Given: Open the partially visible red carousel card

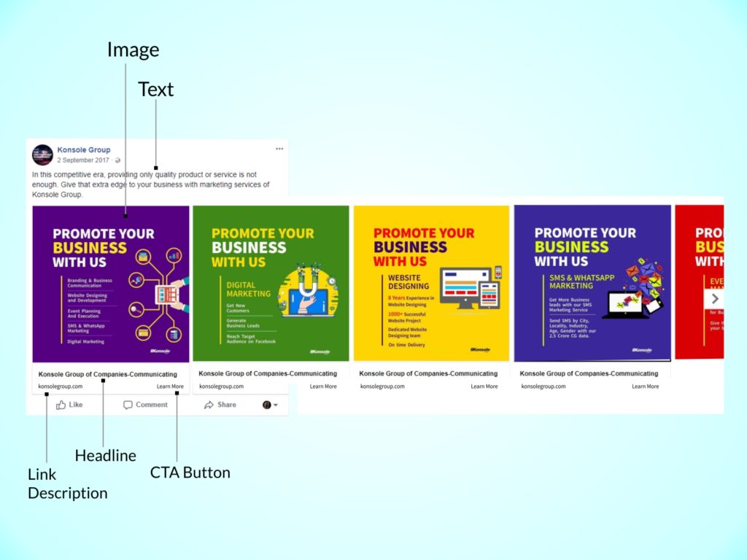Looking at the screenshot, I should [x=700, y=282].
